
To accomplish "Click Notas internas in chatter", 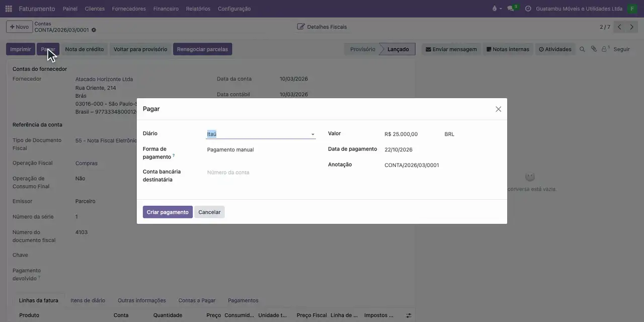I will point(508,49).
